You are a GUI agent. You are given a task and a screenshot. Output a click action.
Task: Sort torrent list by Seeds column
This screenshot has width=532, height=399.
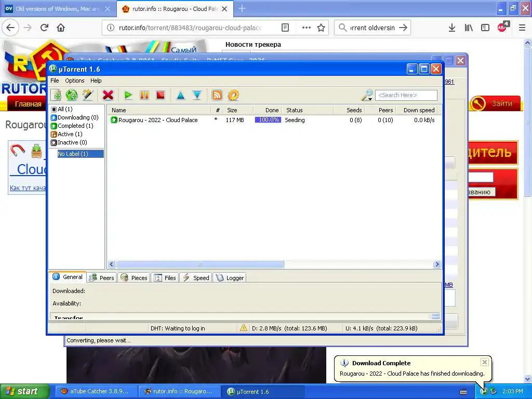click(x=349, y=110)
